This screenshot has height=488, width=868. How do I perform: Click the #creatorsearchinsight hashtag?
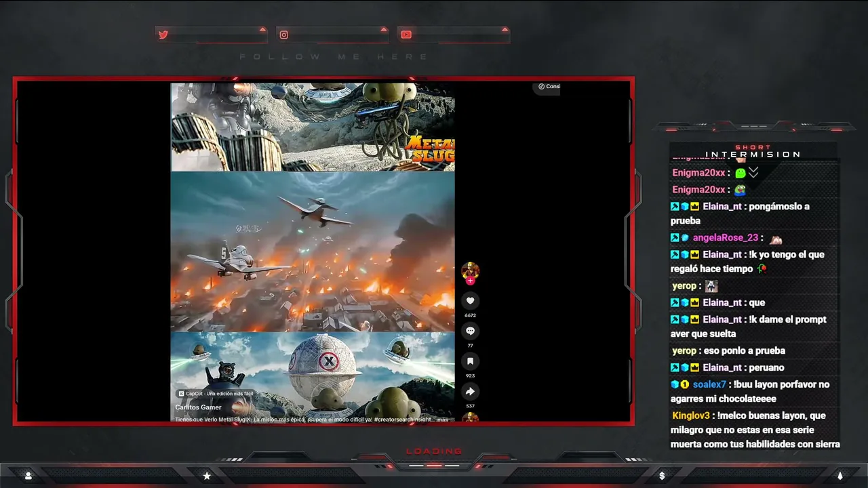pyautogui.click(x=401, y=420)
